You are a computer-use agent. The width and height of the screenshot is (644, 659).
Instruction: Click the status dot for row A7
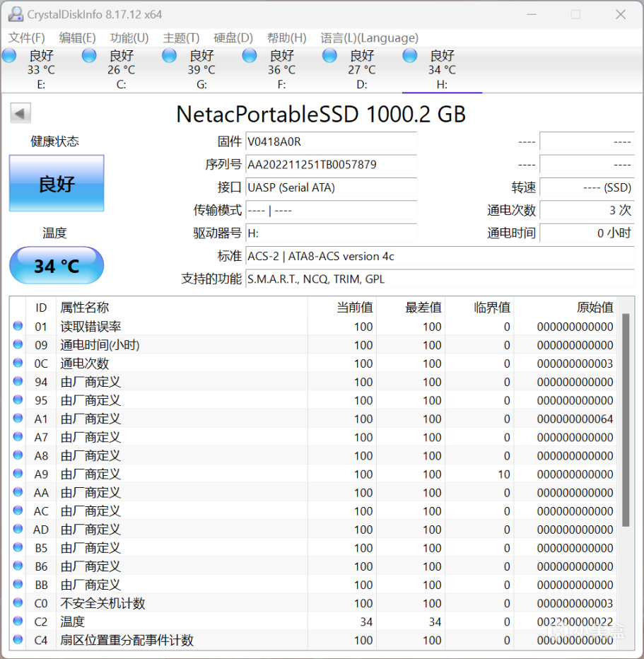coord(18,437)
